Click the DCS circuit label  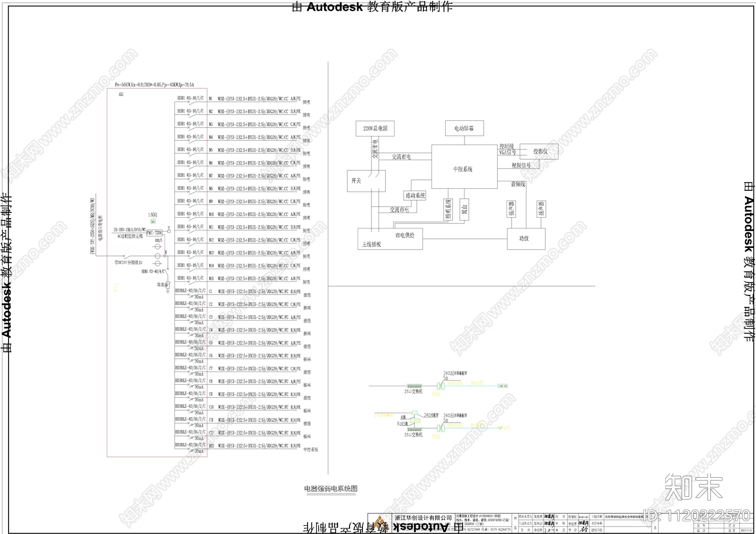pos(211,446)
